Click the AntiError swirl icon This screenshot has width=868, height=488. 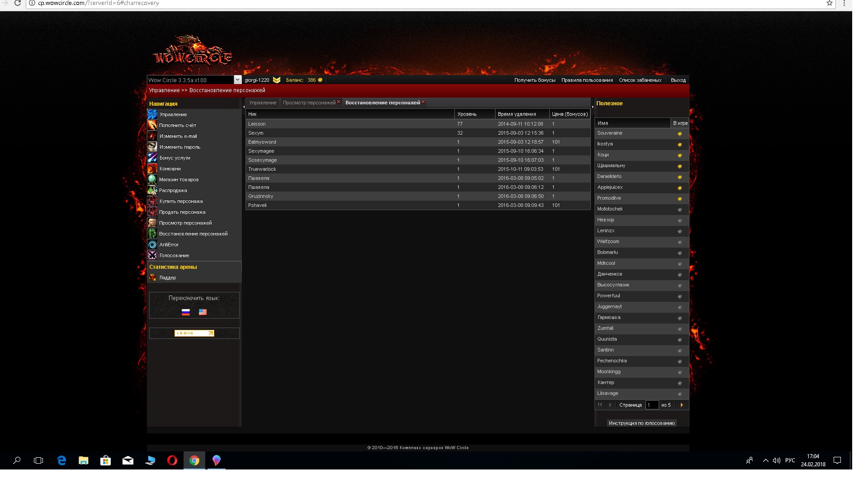point(152,244)
